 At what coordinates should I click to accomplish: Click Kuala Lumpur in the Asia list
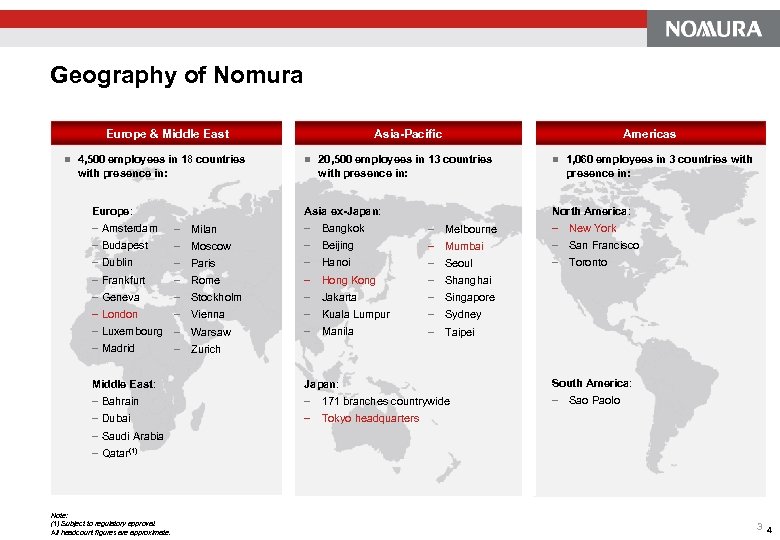(x=356, y=314)
